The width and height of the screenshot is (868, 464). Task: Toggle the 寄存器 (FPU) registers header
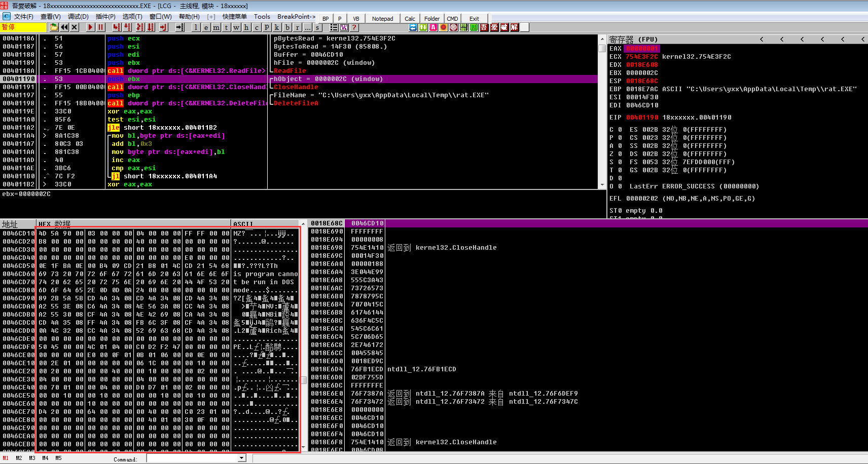coord(633,39)
